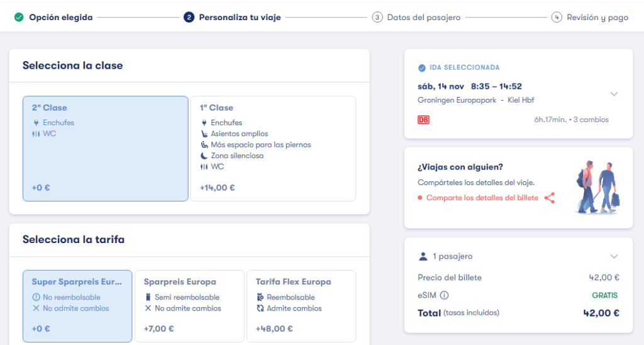
Task: Click the plug icon in 2ª Clase
Action: click(36, 123)
